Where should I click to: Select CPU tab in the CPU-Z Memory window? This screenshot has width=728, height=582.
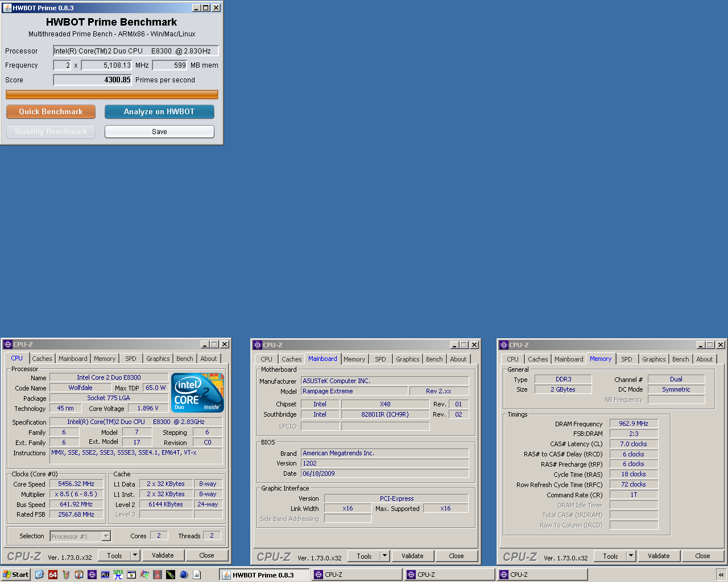pos(513,359)
